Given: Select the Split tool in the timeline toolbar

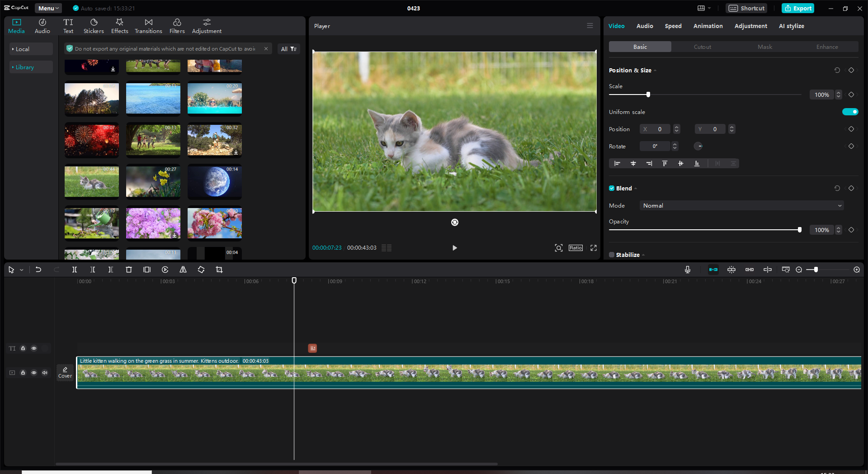Looking at the screenshot, I should (75, 269).
